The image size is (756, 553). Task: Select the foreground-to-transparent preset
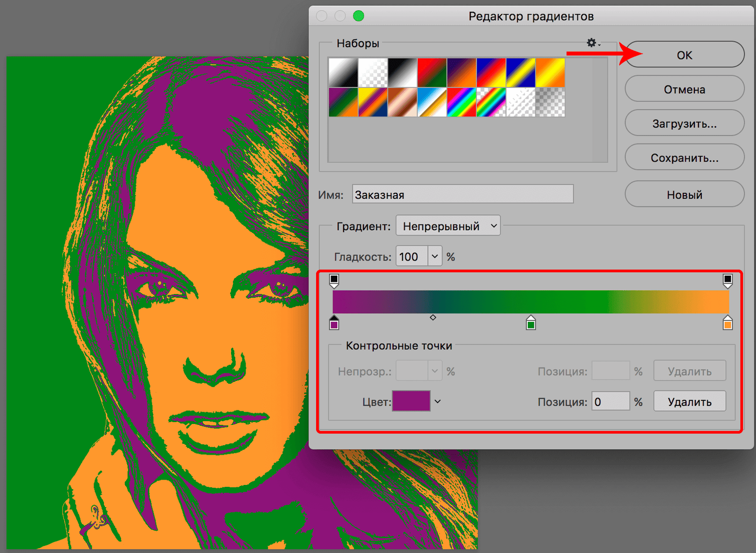tap(373, 72)
